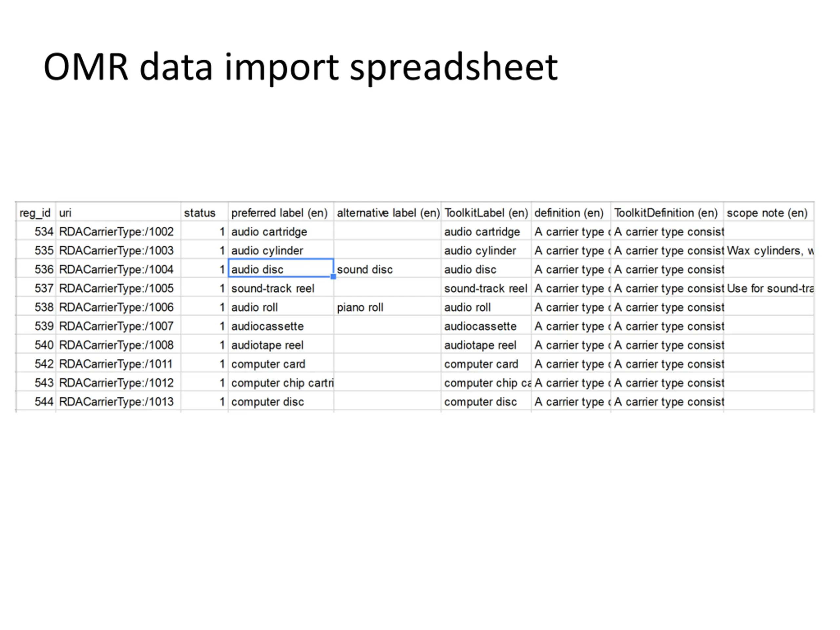Image resolution: width=840 pixels, height=630 pixels.
Task: Click the blue fill handle on audio disc cell
Action: coord(333,277)
